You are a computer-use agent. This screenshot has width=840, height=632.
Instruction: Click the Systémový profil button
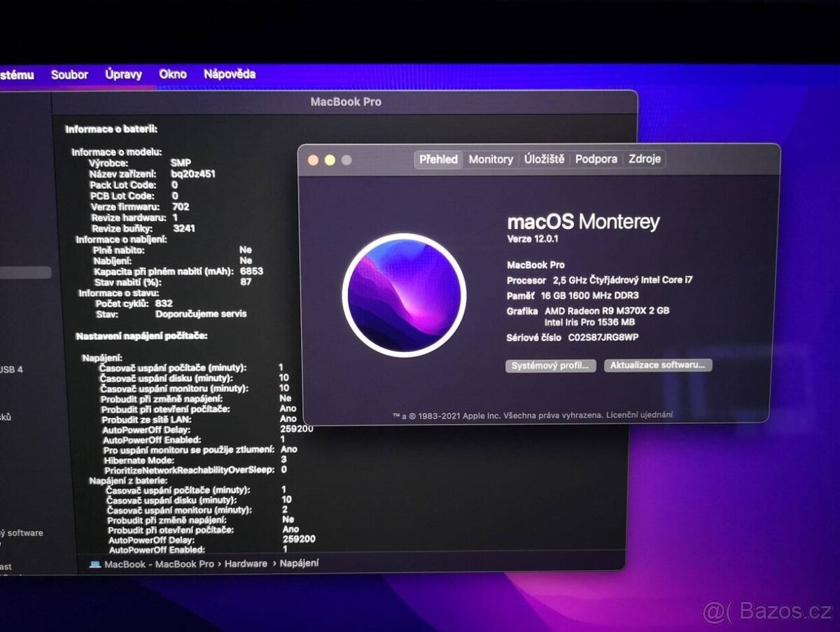(550, 365)
